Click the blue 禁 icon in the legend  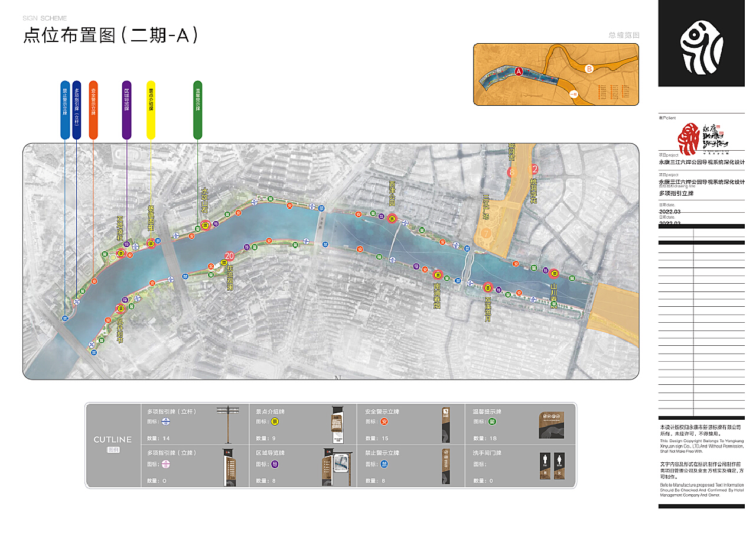(384, 465)
